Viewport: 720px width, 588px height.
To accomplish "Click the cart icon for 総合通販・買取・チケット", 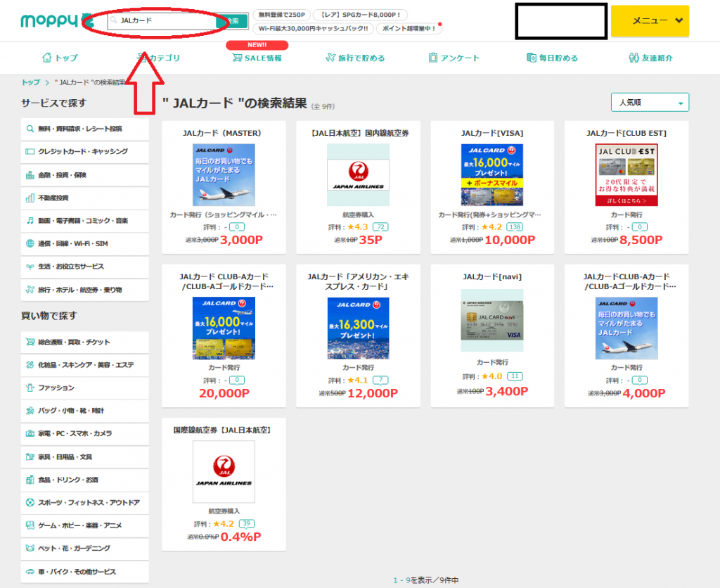I will (30, 342).
